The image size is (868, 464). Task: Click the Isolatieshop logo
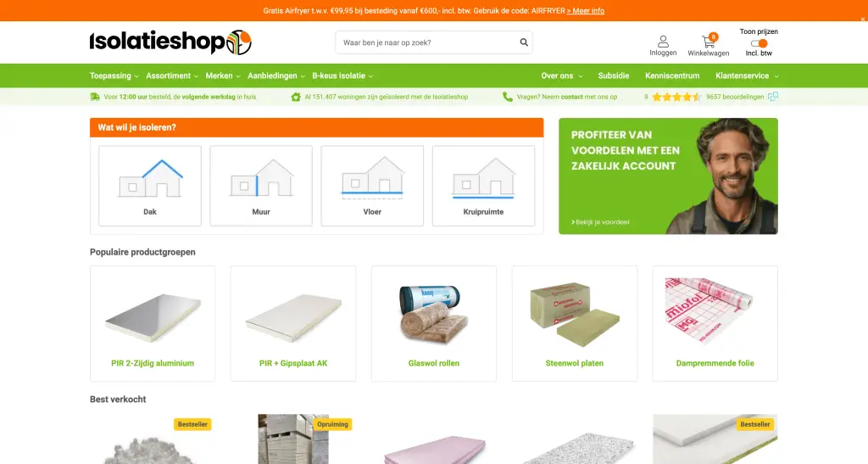click(170, 42)
